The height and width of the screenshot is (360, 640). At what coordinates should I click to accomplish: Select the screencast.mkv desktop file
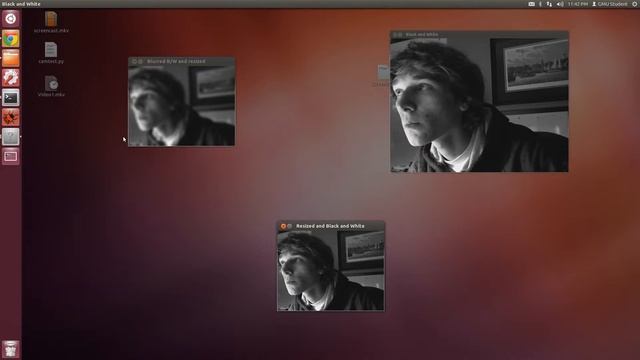pyautogui.click(x=51, y=22)
